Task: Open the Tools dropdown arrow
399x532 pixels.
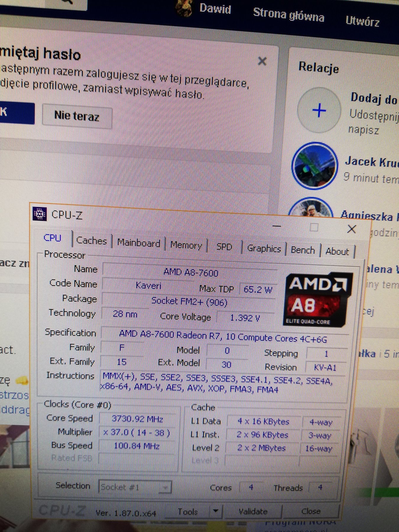Action: 216,510
